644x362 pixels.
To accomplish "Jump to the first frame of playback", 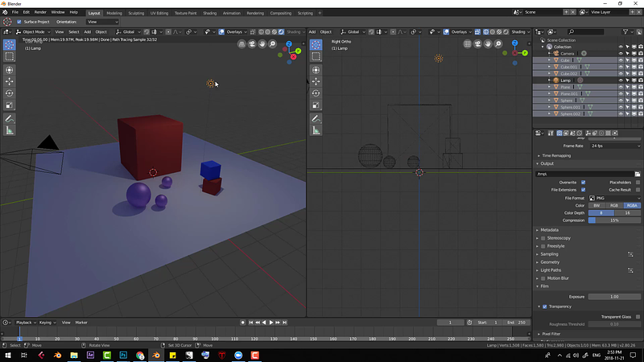I will [251, 323].
